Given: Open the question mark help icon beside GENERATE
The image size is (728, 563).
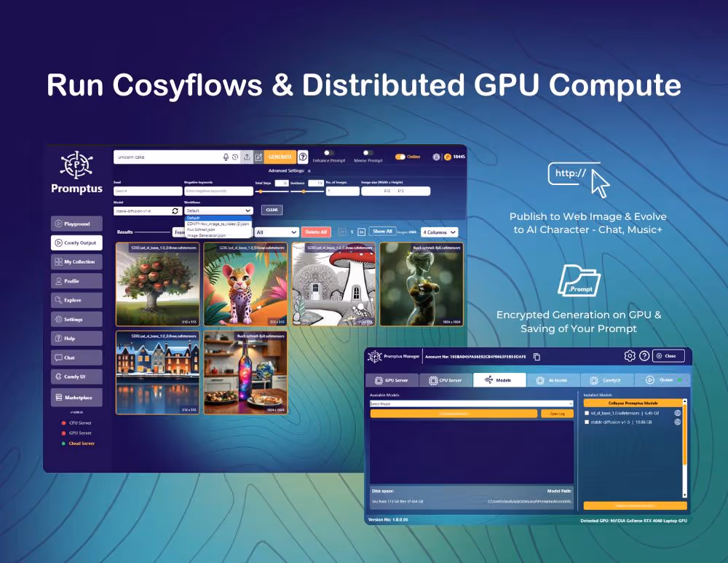Looking at the screenshot, I should pyautogui.click(x=303, y=157).
